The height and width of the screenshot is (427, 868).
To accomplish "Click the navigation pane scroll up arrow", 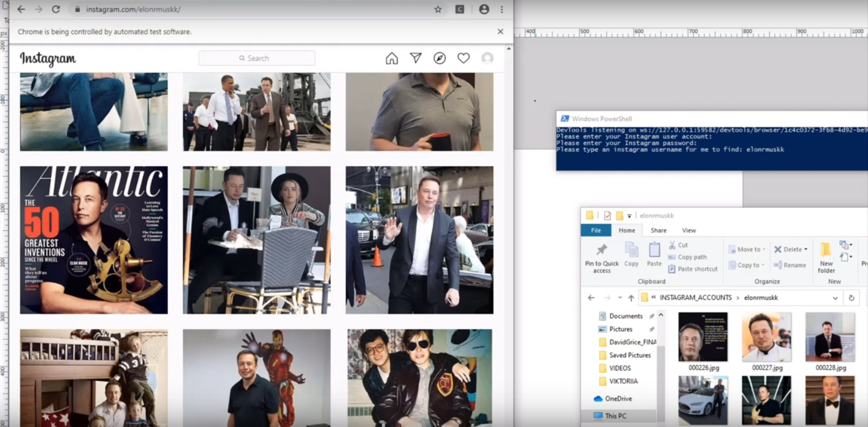I will click(661, 315).
